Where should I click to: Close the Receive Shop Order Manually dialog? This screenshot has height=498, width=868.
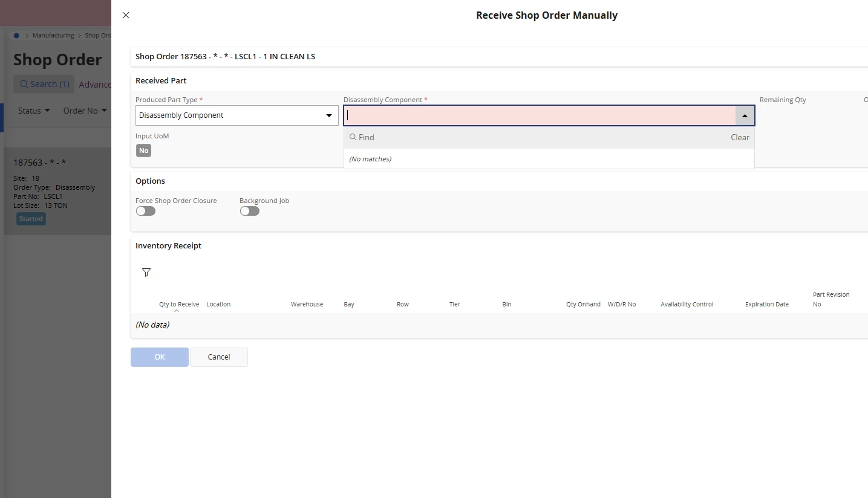click(x=126, y=15)
